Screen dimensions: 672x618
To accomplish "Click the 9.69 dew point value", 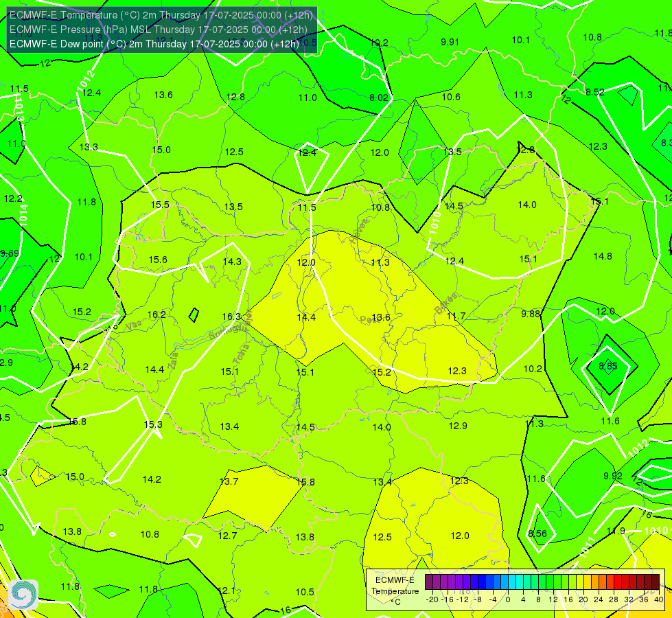I will 10,253.
